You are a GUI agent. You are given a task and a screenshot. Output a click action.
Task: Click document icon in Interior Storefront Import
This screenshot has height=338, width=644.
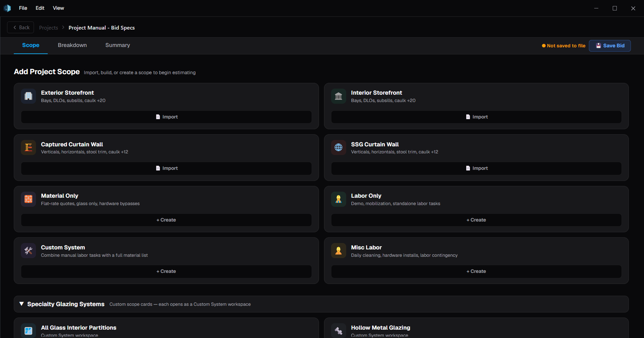click(x=468, y=117)
